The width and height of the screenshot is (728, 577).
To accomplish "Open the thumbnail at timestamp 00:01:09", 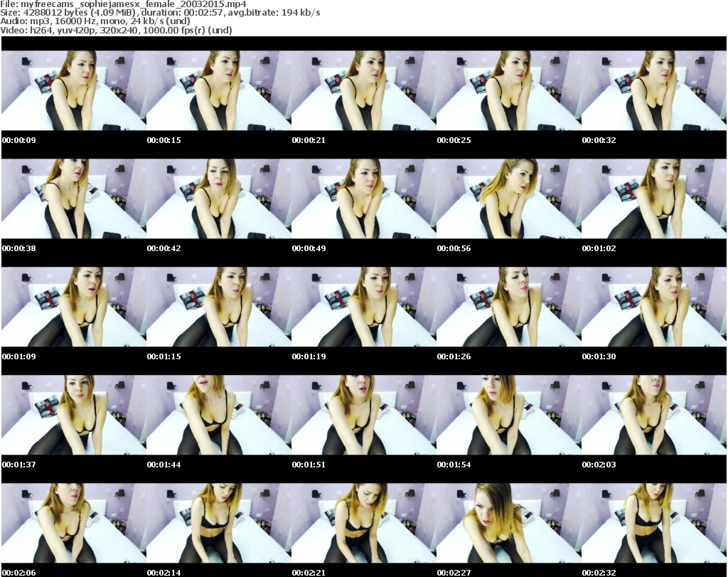I will [x=74, y=307].
